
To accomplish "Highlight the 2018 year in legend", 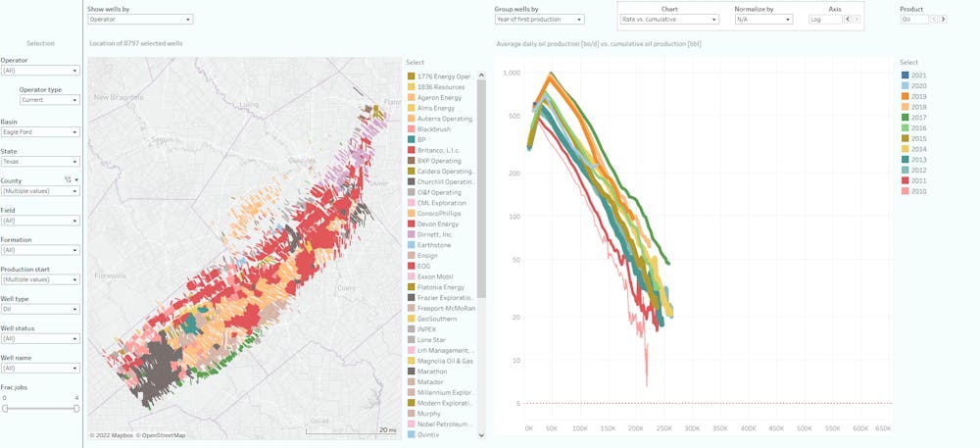I will (x=913, y=108).
